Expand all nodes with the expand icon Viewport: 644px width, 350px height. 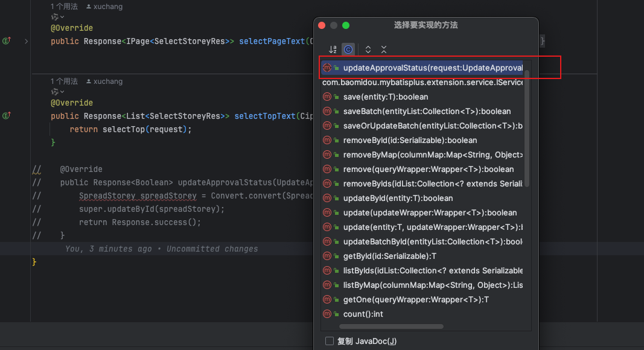[x=368, y=49]
